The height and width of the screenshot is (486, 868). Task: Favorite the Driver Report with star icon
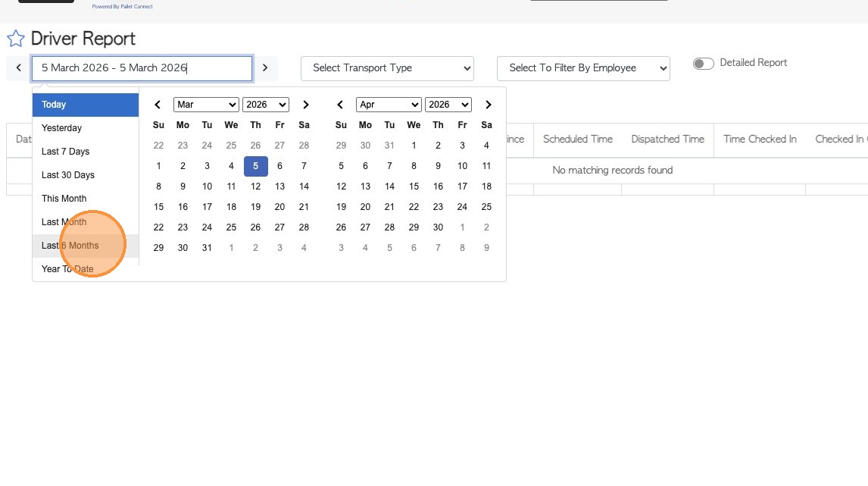coord(15,39)
